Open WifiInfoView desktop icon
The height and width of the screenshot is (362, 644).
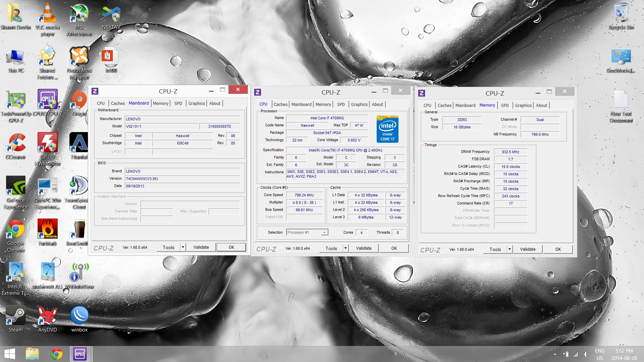point(79,276)
